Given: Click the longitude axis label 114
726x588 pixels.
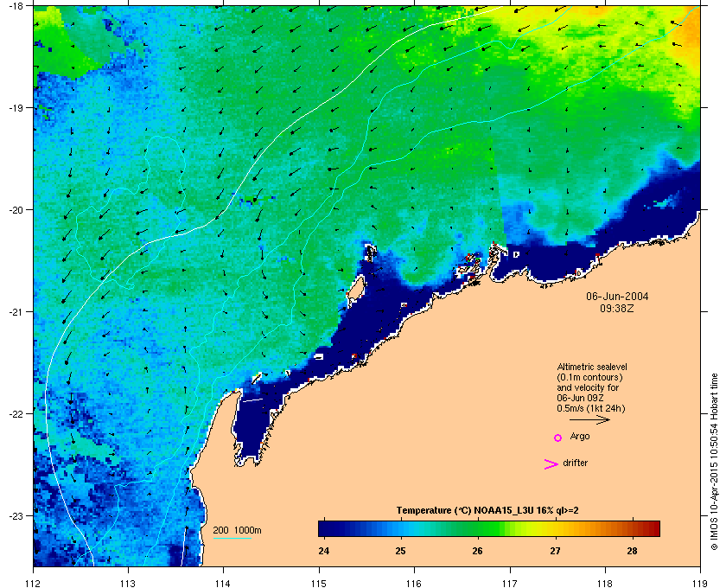Looking at the screenshot, I should click(x=223, y=584).
